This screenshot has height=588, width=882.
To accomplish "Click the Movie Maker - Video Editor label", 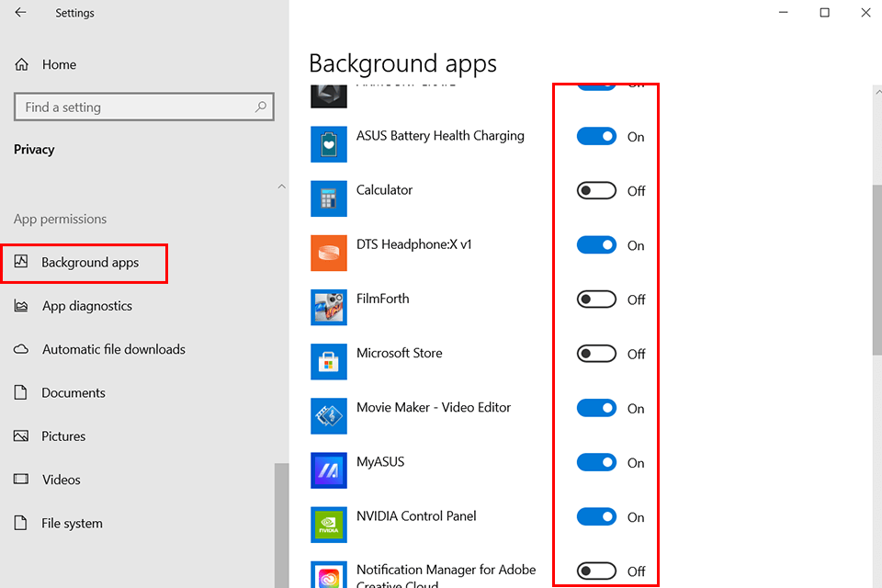I will [434, 407].
